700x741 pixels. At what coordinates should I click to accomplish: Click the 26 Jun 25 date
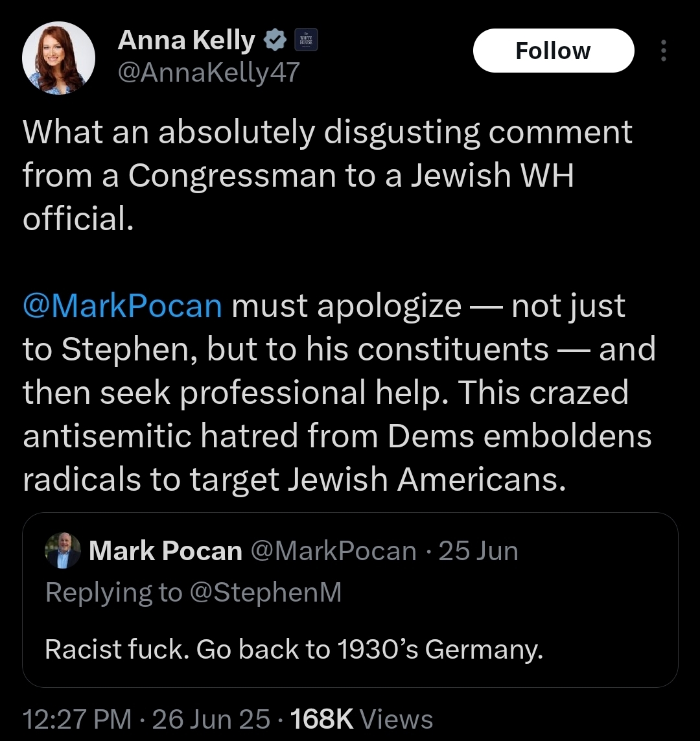coord(211,719)
